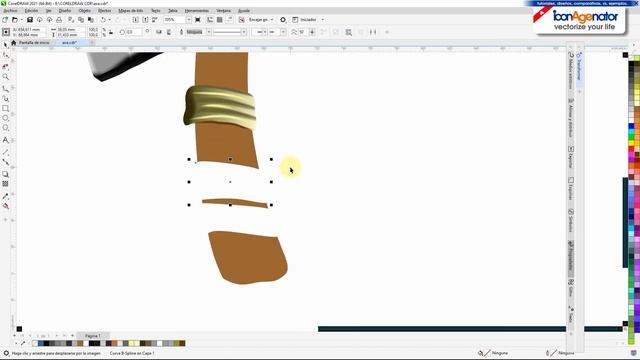Image resolution: width=640 pixels, height=360 pixels.
Task: Select the Freehand curve tool
Action: coord(5,88)
